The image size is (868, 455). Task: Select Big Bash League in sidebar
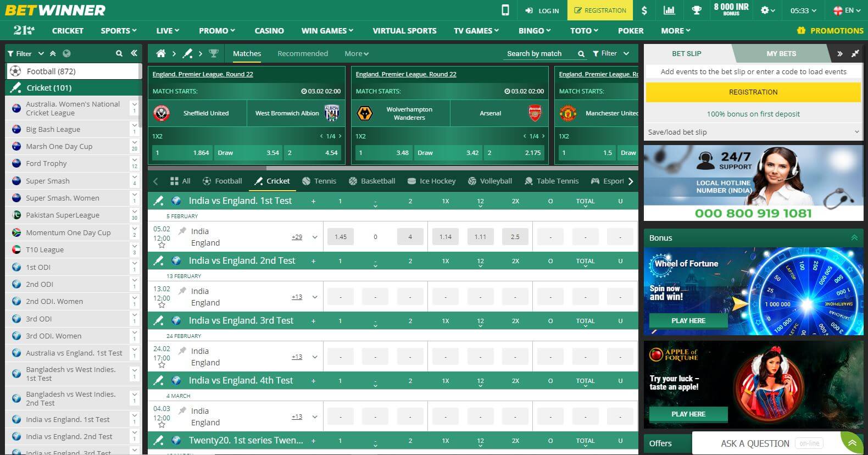click(x=73, y=130)
